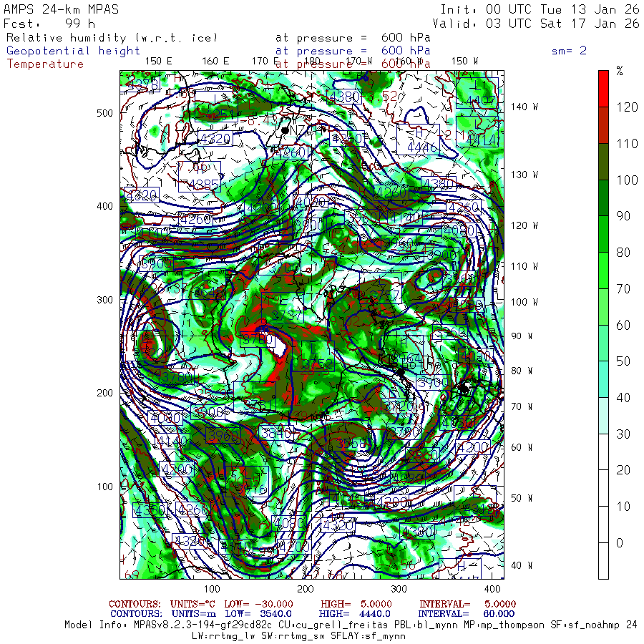
Task: Click the '120' colorbar tick label
Action: 627,107
